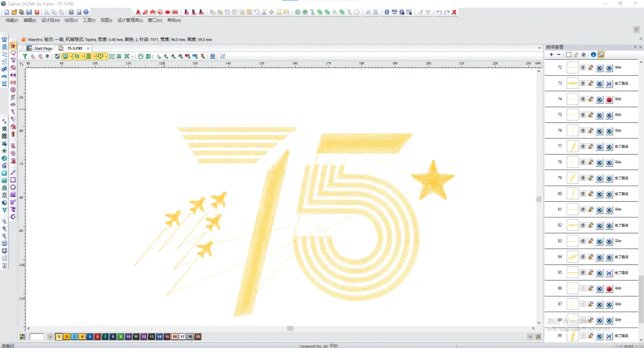Click the pin icon on the sequence view panel
Viewport: 644px width, 348px height.
(634, 47)
